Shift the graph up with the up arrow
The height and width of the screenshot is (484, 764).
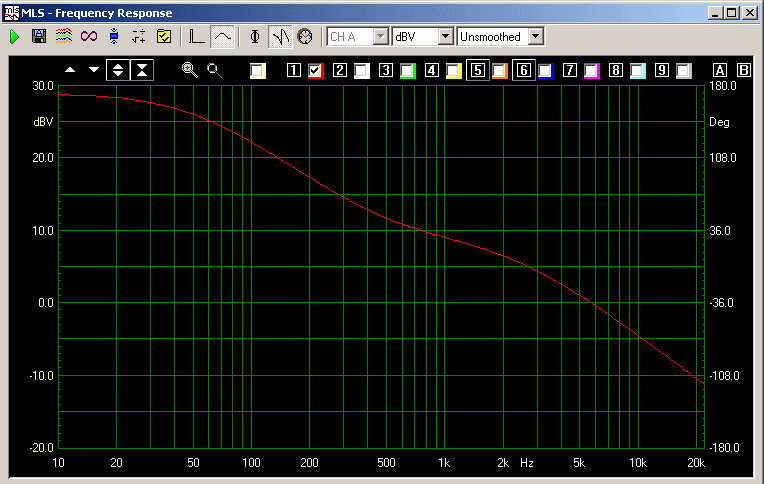[x=69, y=70]
